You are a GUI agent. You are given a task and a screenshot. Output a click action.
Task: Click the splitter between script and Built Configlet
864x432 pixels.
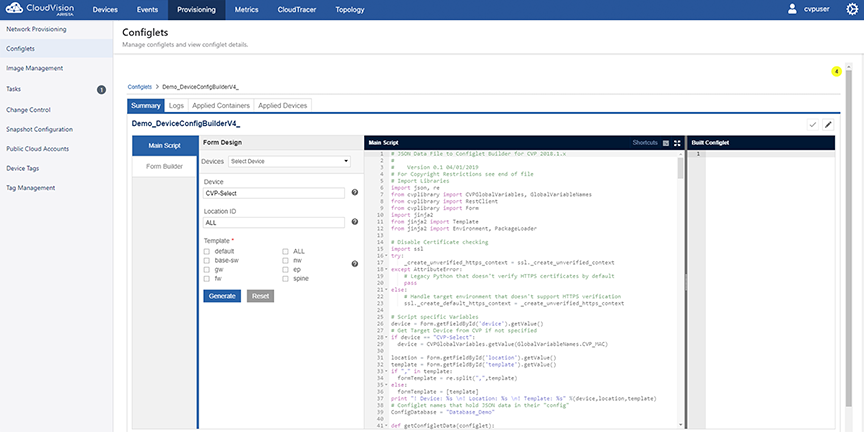685,282
